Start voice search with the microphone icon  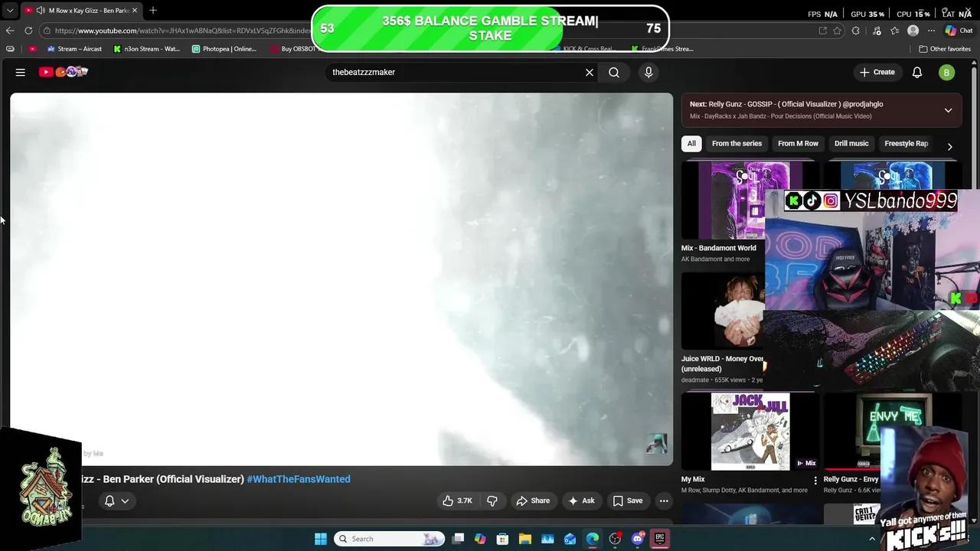[648, 72]
